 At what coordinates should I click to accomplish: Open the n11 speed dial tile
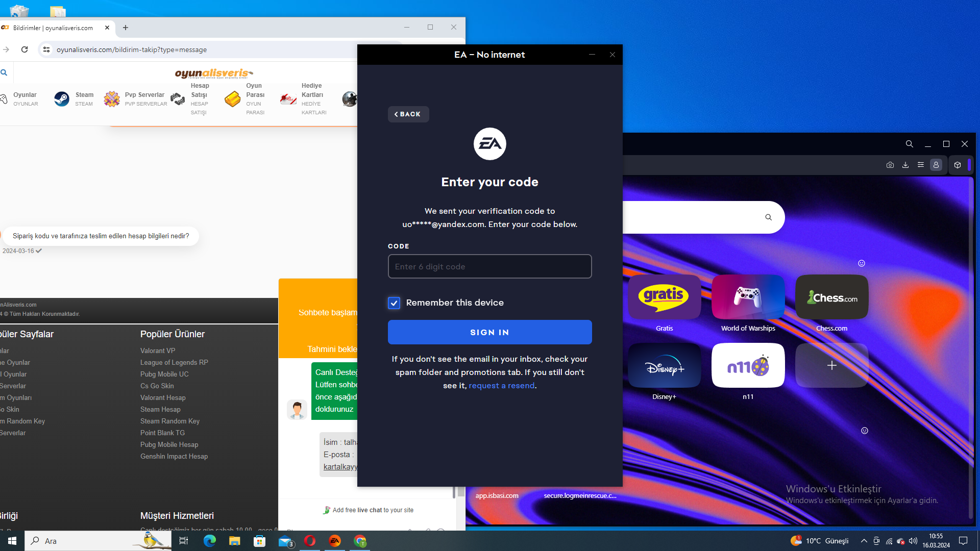click(748, 365)
